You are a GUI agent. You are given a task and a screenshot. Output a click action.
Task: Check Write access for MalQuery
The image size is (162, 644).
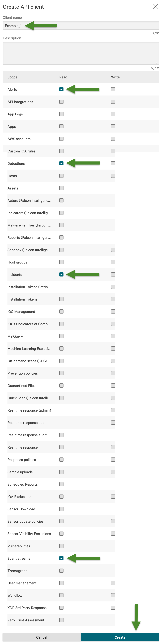tap(113, 336)
